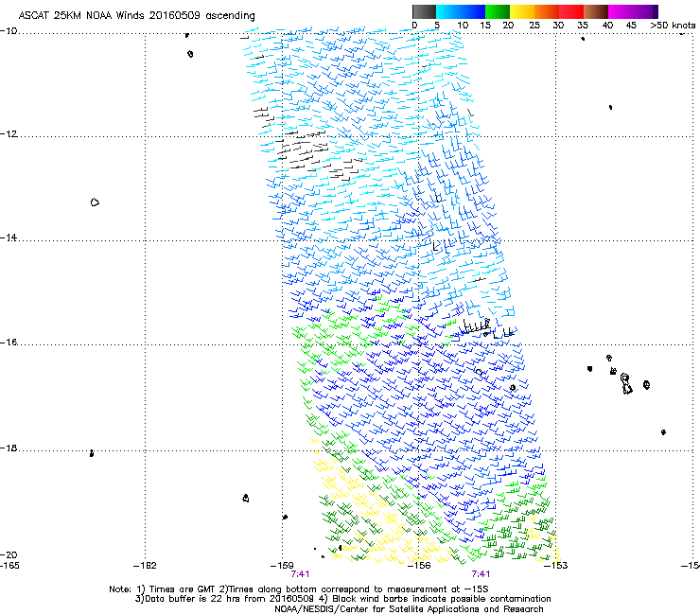Image resolution: width=700 pixels, height=615 pixels.
Task: Click the hollow island outline near latitude -13
Action: point(95,202)
